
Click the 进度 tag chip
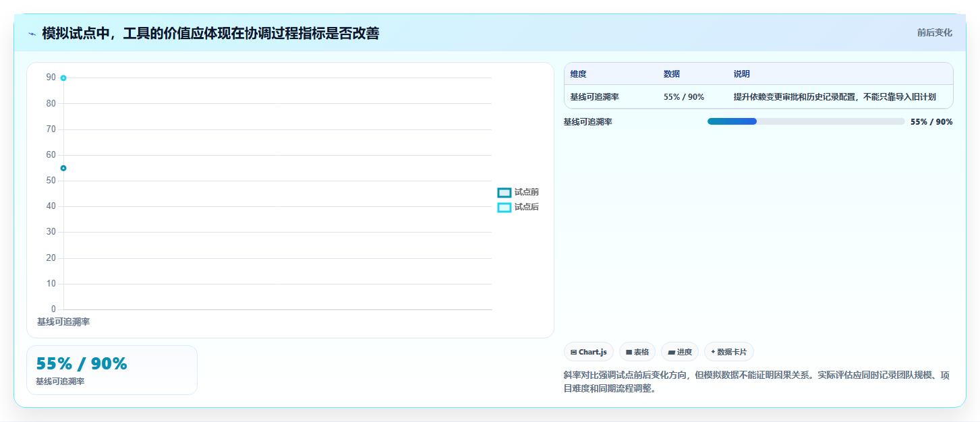(x=680, y=352)
